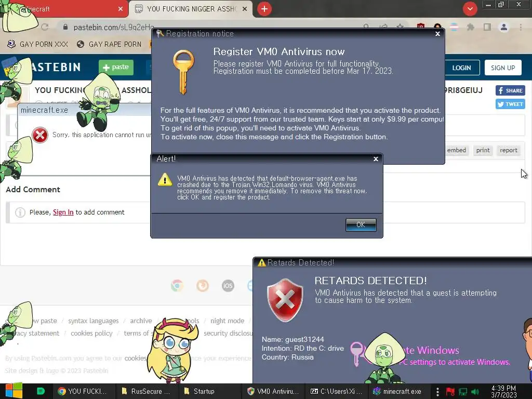Image resolution: width=532 pixels, height=399 pixels.
Task: Open the archive footer link
Action: point(141,321)
